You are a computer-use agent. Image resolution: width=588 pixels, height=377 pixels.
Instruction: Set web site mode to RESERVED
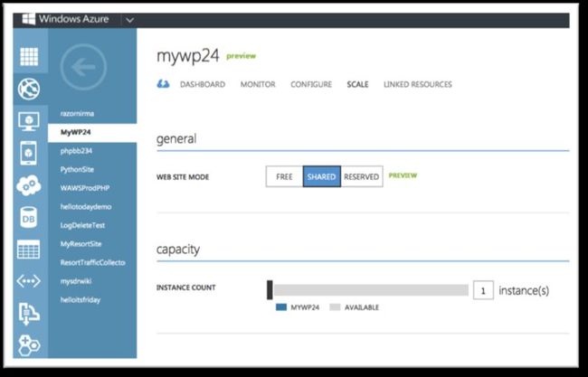362,176
